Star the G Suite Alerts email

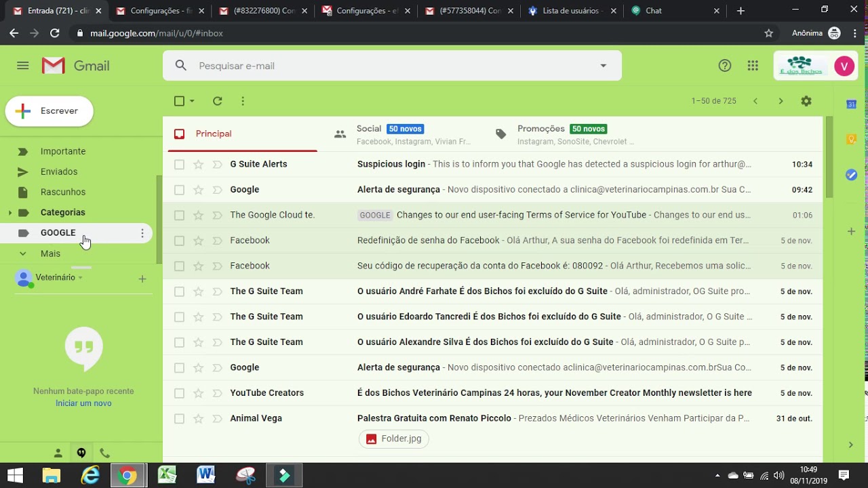[x=198, y=164]
